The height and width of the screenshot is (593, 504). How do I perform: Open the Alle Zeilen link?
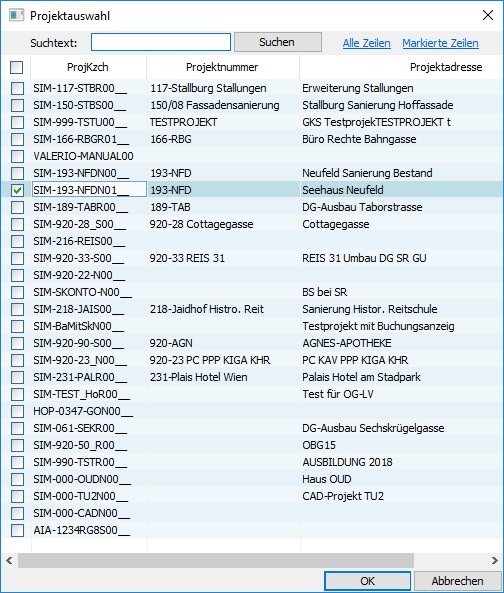366,43
